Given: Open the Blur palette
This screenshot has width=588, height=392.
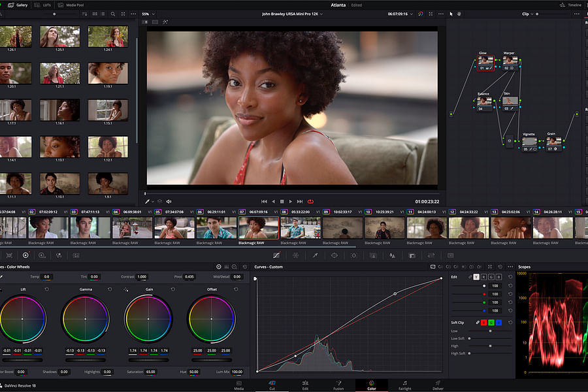Looking at the screenshot, I should coord(393,255).
